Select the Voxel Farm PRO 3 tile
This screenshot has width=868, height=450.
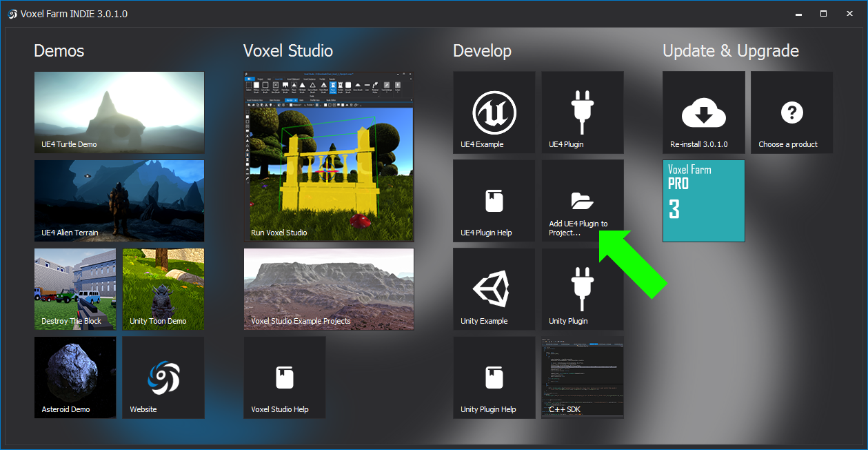coord(704,201)
